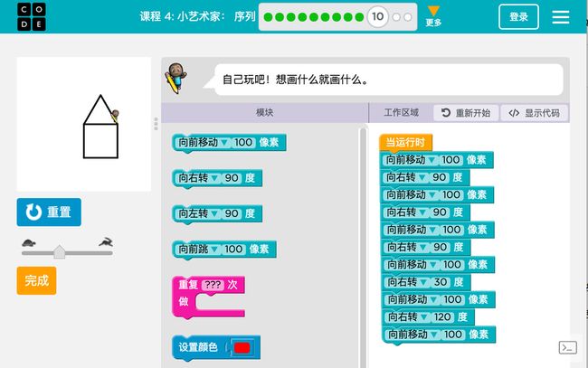Click the three-dot panel resizer handle
The height and width of the screenshot is (368, 588).
156,124
